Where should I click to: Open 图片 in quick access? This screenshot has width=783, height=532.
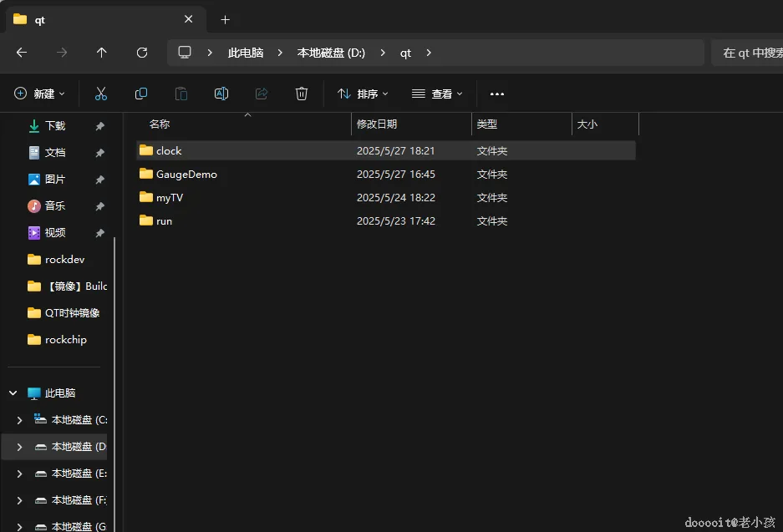coord(55,180)
